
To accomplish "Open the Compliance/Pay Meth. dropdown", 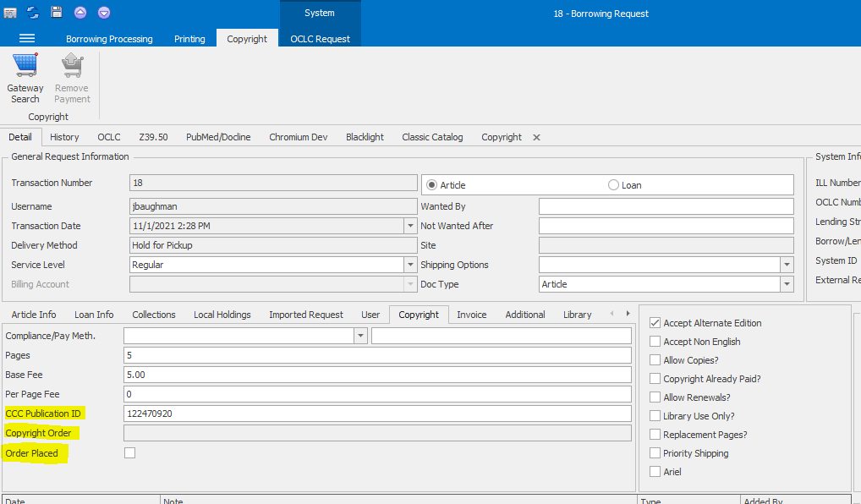I will [x=360, y=335].
